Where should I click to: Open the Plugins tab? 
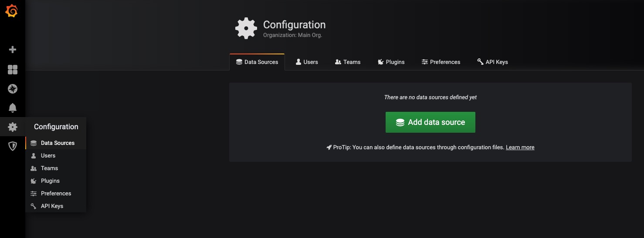[391, 62]
